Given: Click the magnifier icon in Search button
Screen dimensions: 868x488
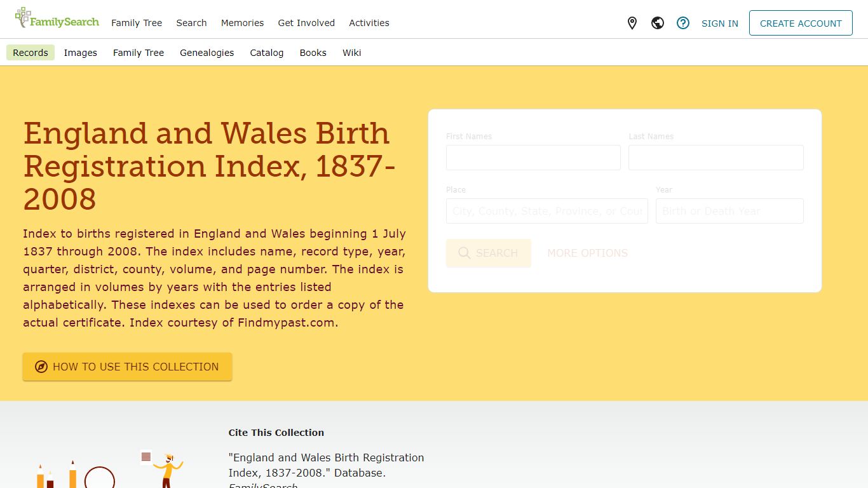Looking at the screenshot, I should pos(465,253).
